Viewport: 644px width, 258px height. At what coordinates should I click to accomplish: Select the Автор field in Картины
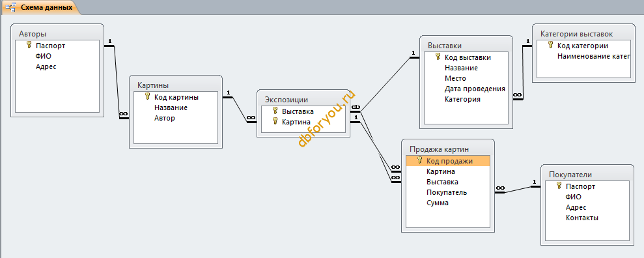click(176, 118)
